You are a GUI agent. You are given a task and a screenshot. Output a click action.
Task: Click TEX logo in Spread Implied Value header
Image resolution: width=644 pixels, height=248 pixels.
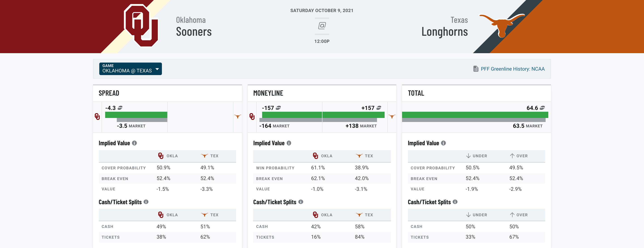click(205, 156)
